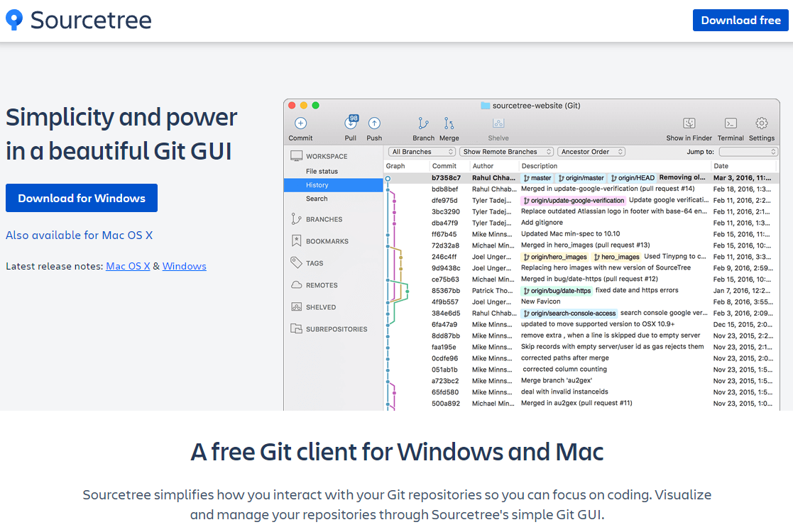
Task: Click the Workspace monitor icon in sidebar
Action: (296, 156)
